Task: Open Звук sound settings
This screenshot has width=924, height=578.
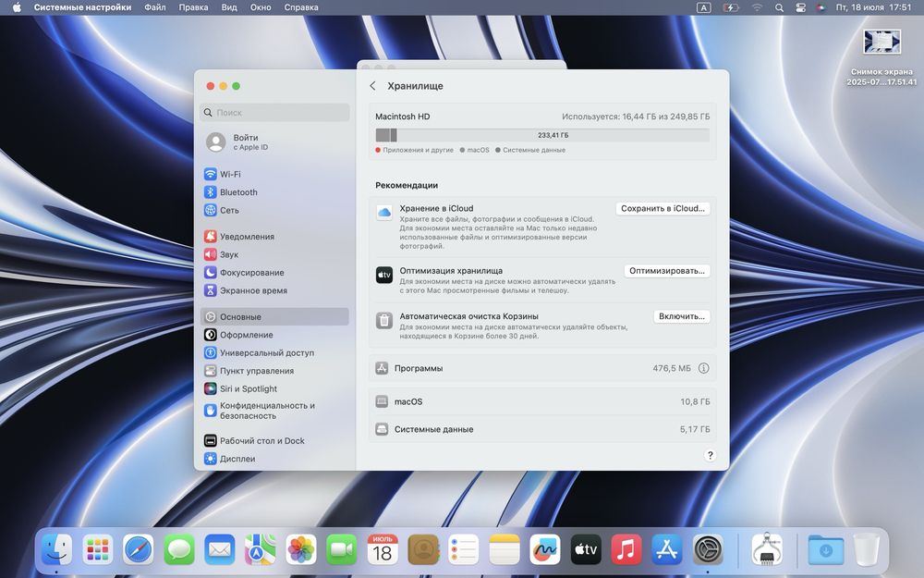Action: (274, 254)
